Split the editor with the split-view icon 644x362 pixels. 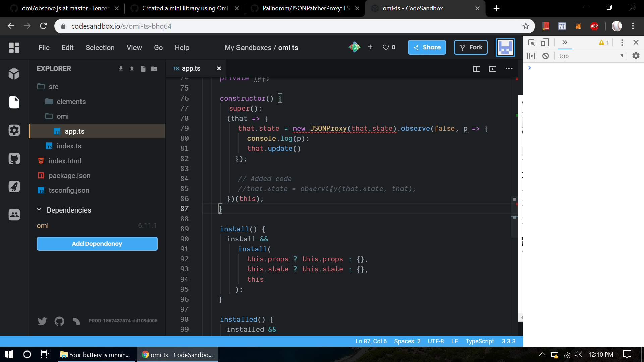476,69
